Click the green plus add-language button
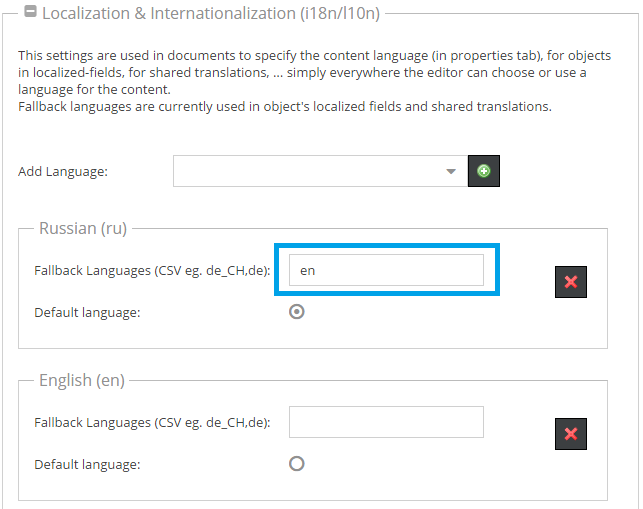Viewport: 643px width, 509px height. pyautogui.click(x=484, y=172)
